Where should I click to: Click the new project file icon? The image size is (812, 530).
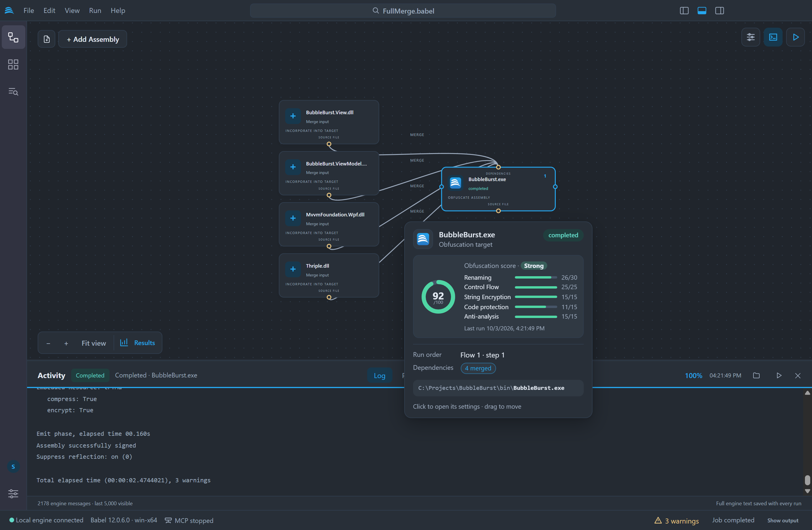point(47,39)
